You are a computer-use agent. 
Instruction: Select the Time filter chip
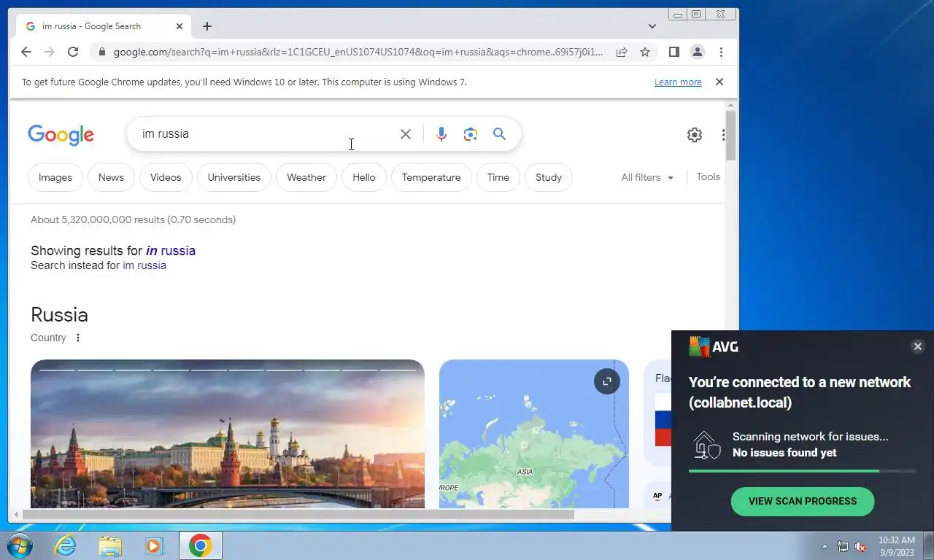pos(498,177)
